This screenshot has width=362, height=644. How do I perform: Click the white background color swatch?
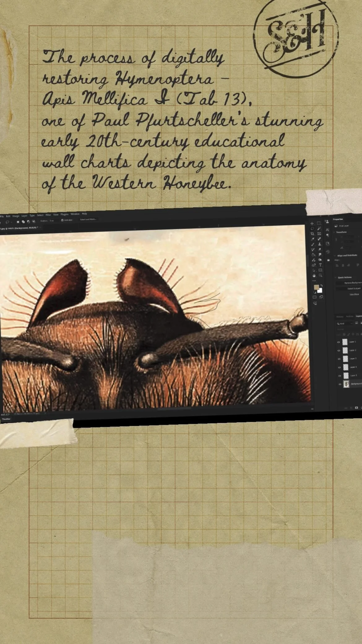[320, 290]
